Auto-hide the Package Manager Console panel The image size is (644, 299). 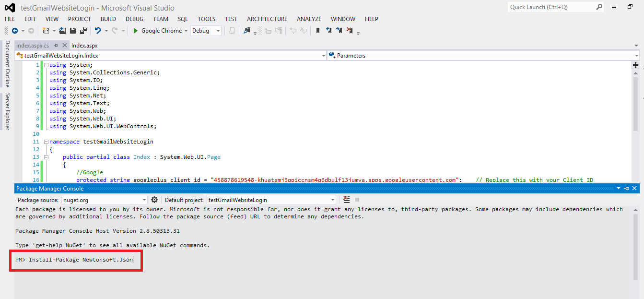coord(627,189)
